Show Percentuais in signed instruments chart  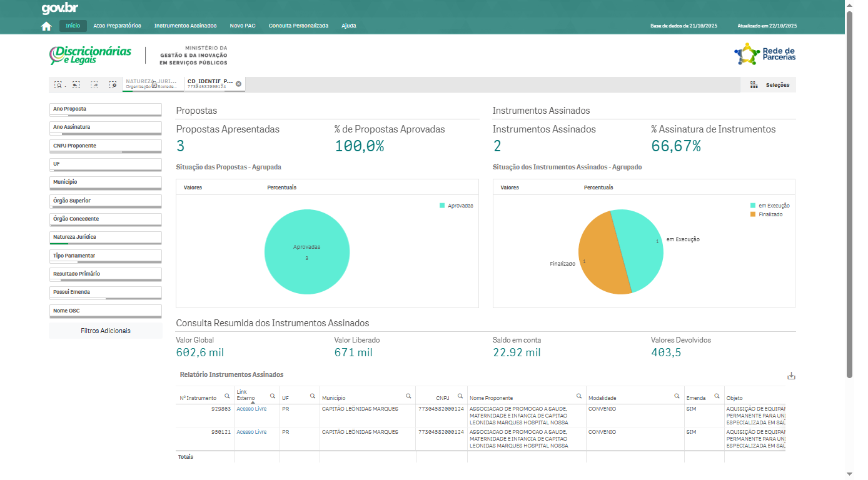598,187
